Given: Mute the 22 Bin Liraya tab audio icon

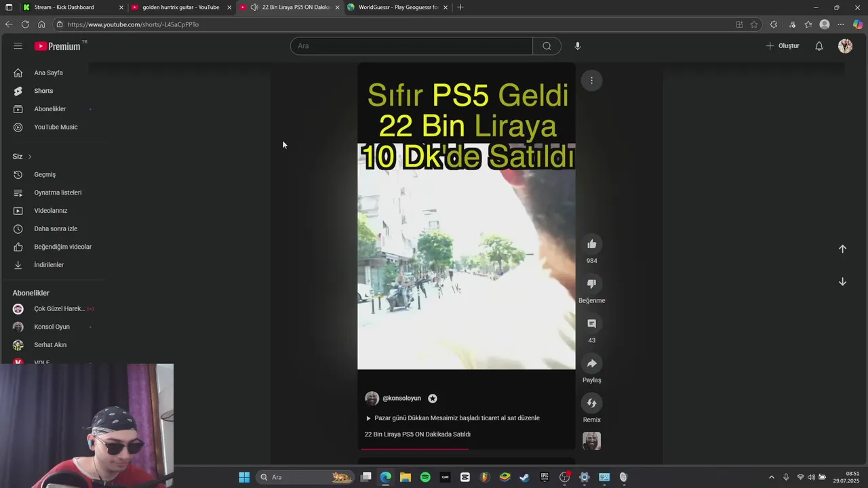Looking at the screenshot, I should tap(254, 7).
